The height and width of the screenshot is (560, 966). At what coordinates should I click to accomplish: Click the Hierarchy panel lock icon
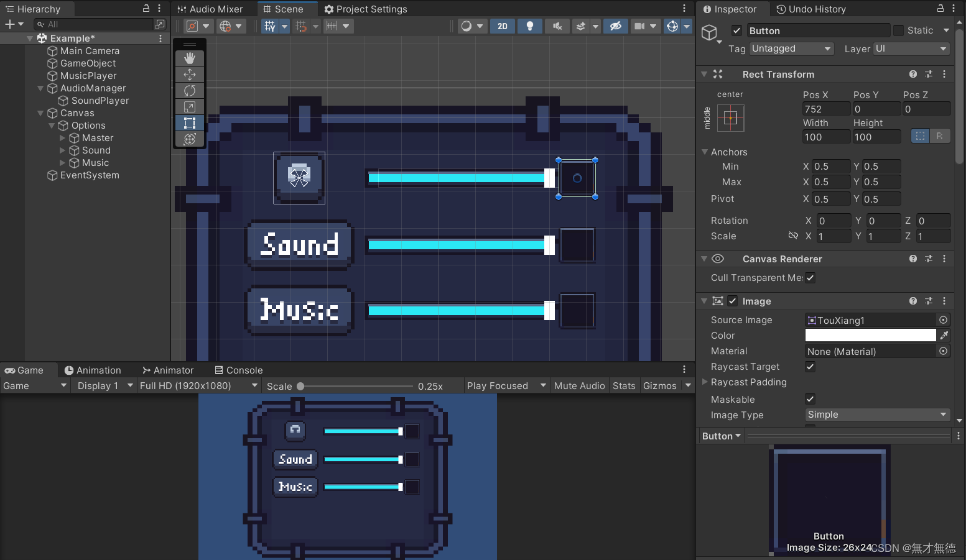coord(146,8)
